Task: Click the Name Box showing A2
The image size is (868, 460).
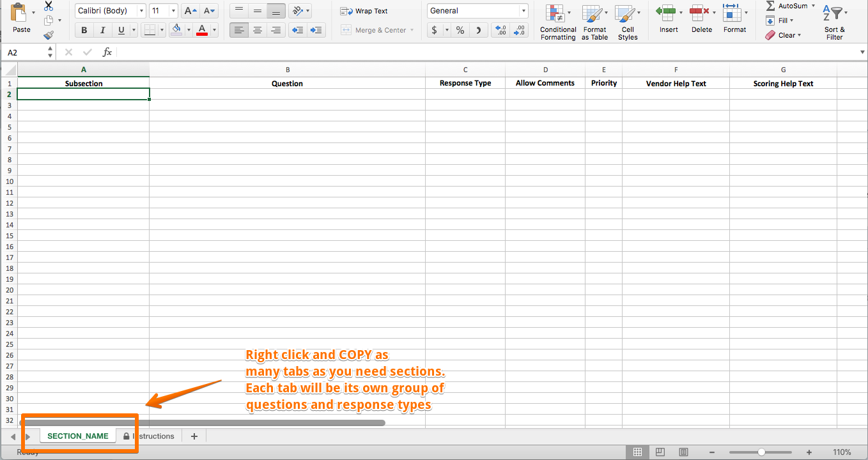Action: click(x=24, y=52)
